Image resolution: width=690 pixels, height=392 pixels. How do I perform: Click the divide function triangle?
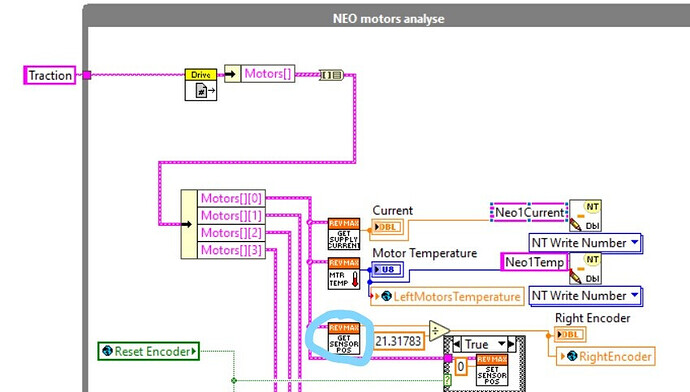439,331
